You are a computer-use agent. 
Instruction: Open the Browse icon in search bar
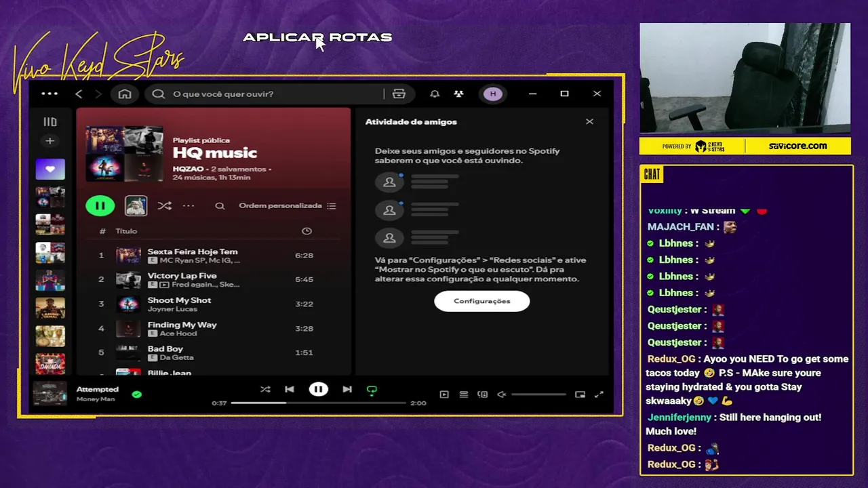(399, 94)
